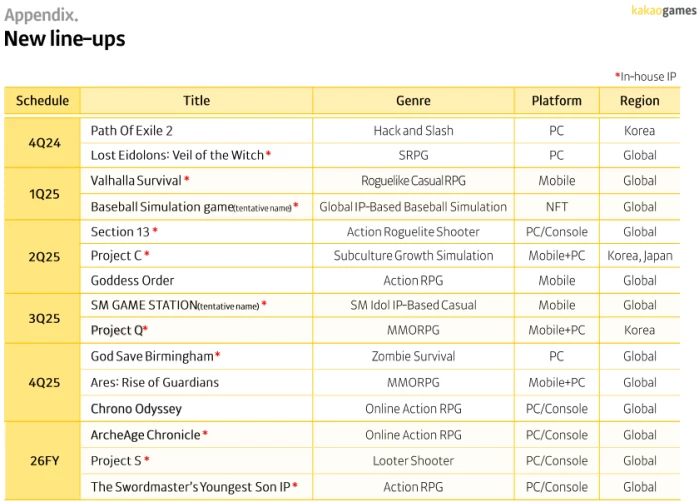This screenshot has height=502, width=699.
Task: Click the NFT platform cell
Action: 557,207
